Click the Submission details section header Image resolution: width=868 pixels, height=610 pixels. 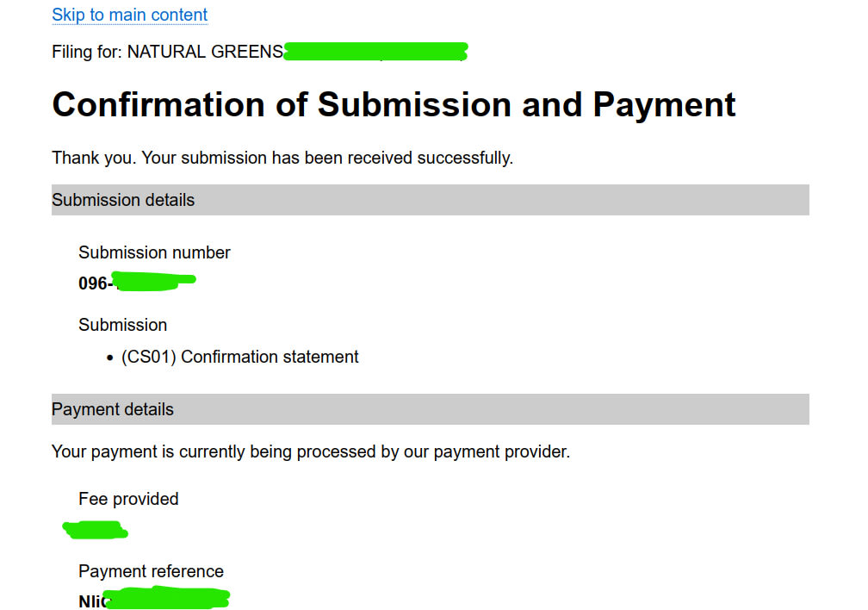(123, 200)
